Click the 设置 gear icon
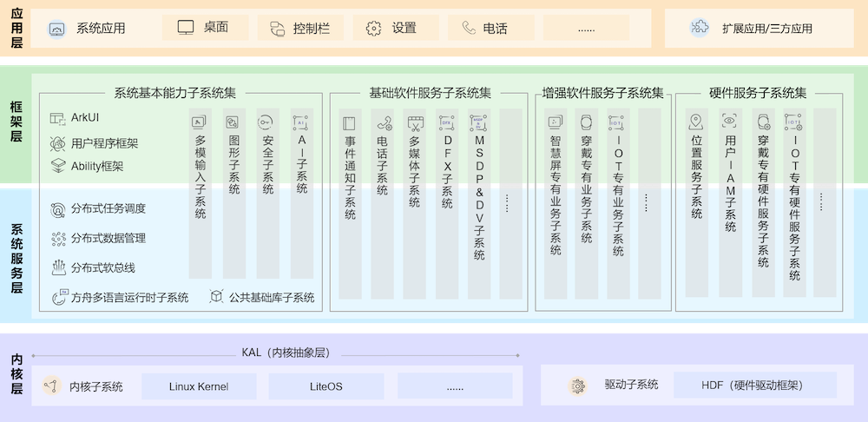 pyautogui.click(x=373, y=29)
